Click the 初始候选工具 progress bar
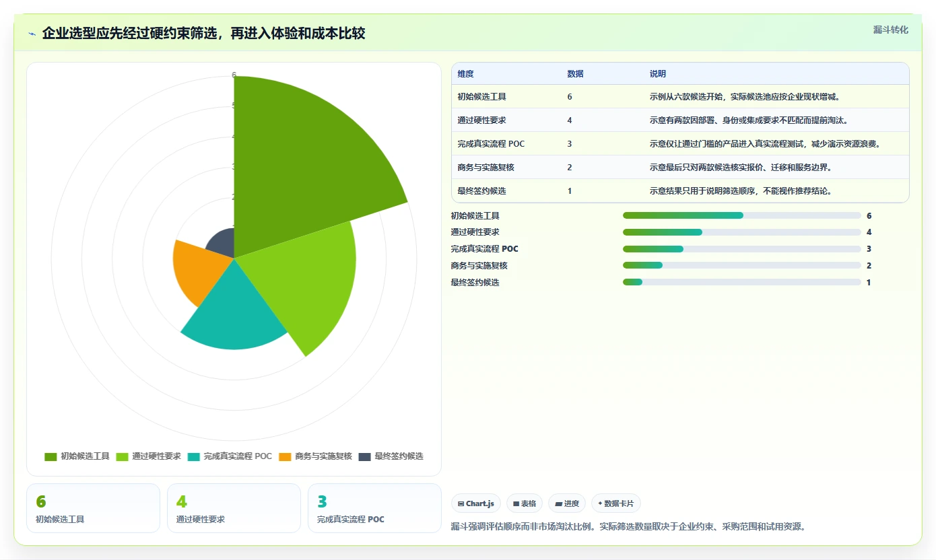Image resolution: width=936 pixels, height=560 pixels. pos(741,215)
